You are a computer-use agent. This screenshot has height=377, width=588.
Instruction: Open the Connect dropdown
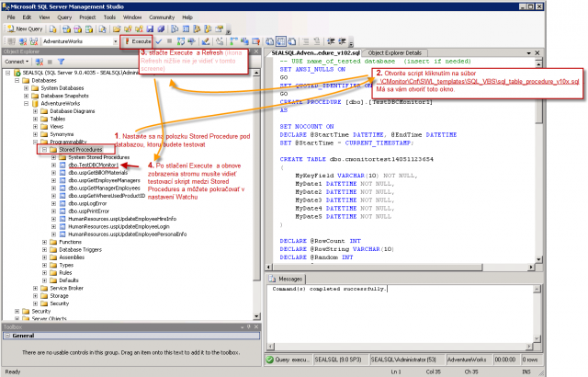[17, 62]
